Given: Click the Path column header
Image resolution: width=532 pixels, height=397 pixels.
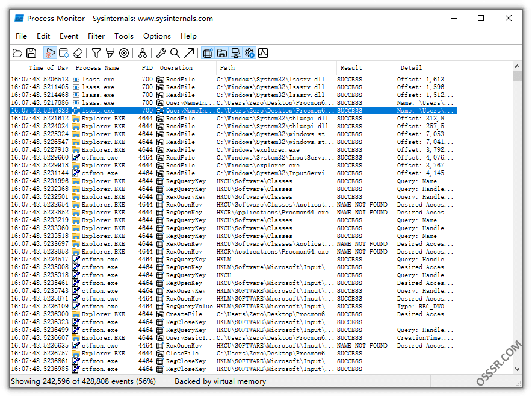Looking at the screenshot, I should [x=276, y=68].
